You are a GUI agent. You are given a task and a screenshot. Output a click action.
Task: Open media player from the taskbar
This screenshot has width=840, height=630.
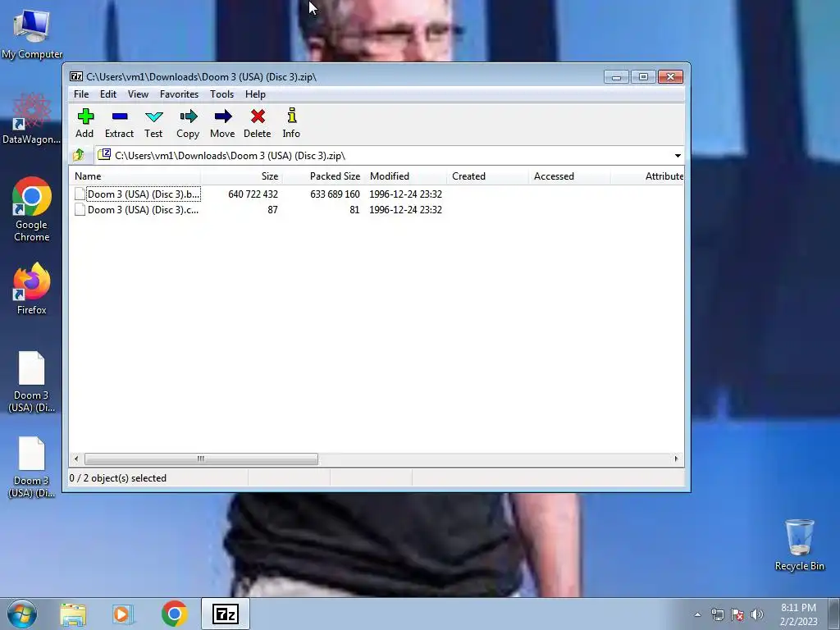point(122,614)
